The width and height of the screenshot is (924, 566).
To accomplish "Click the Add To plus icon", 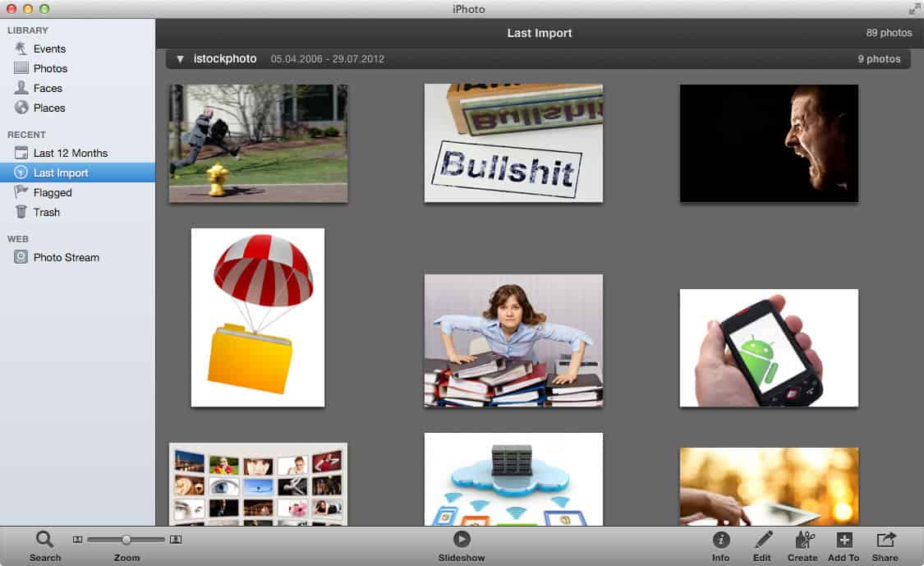I will [x=844, y=540].
